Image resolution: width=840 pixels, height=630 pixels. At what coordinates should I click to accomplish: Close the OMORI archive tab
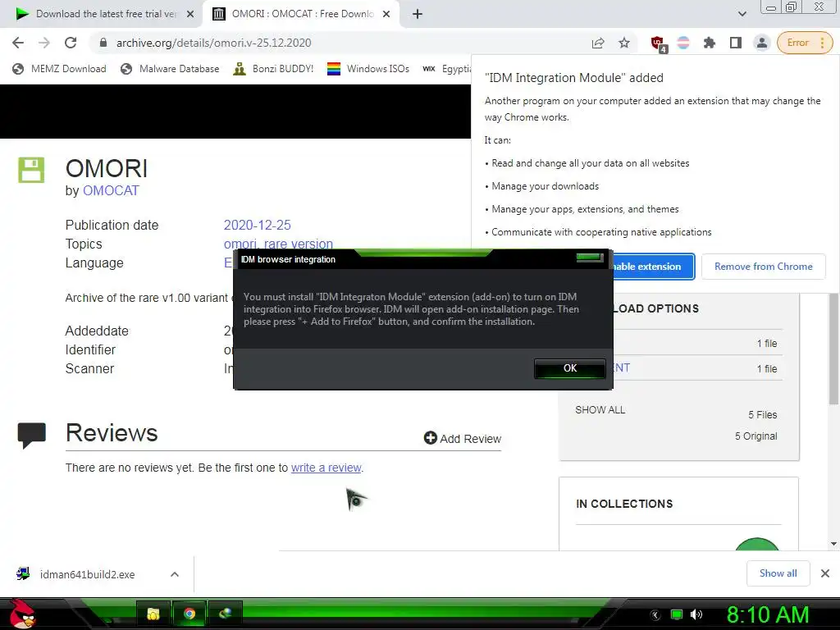[x=386, y=14]
